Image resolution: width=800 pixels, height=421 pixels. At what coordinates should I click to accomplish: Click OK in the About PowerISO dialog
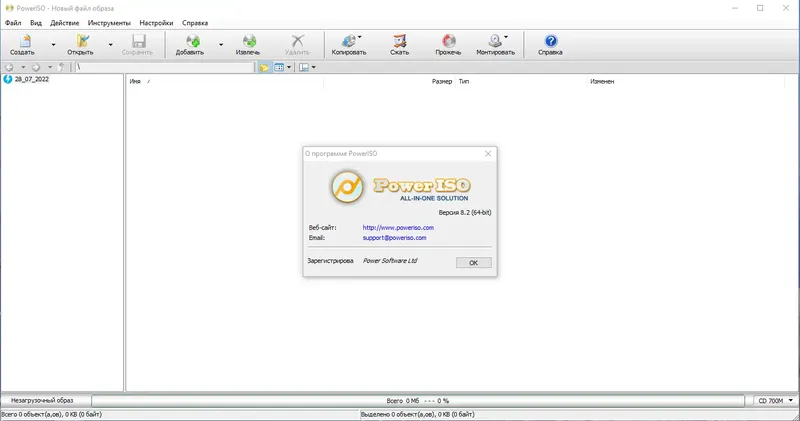tap(473, 263)
